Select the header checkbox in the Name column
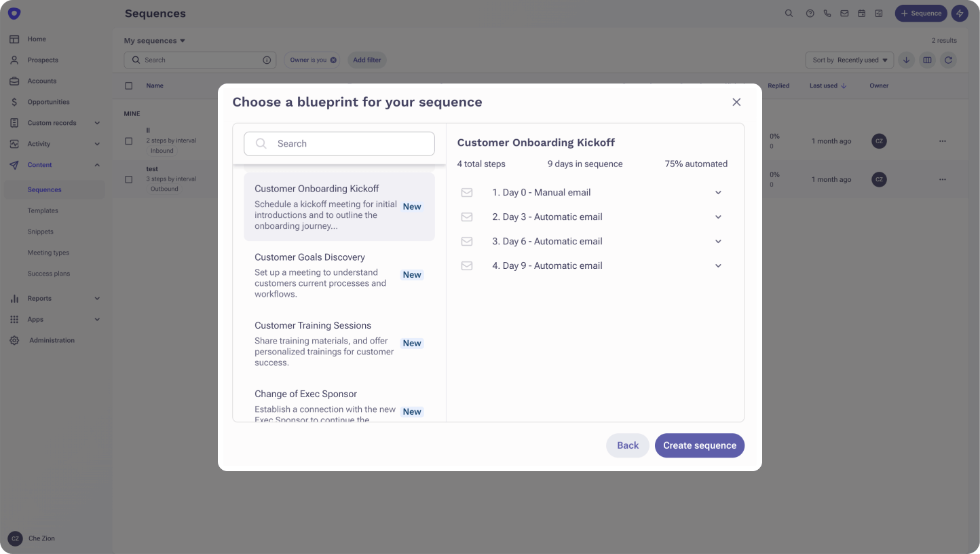This screenshot has width=980, height=554. 128,86
